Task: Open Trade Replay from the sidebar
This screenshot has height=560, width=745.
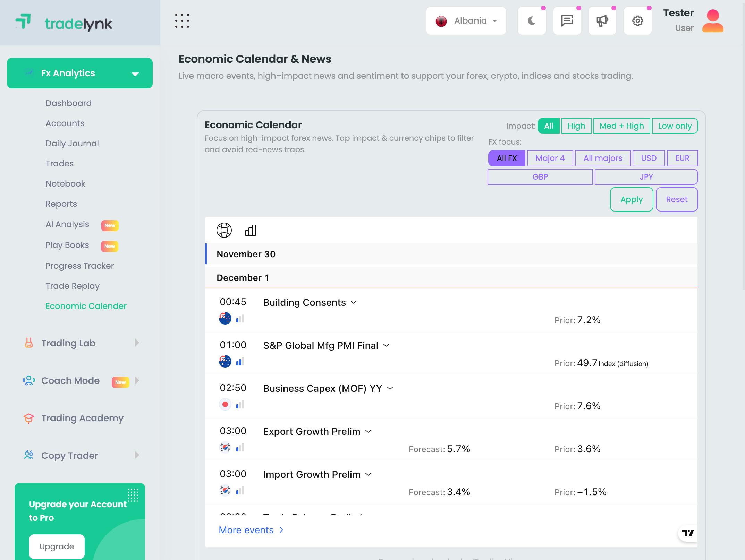Action: click(73, 286)
